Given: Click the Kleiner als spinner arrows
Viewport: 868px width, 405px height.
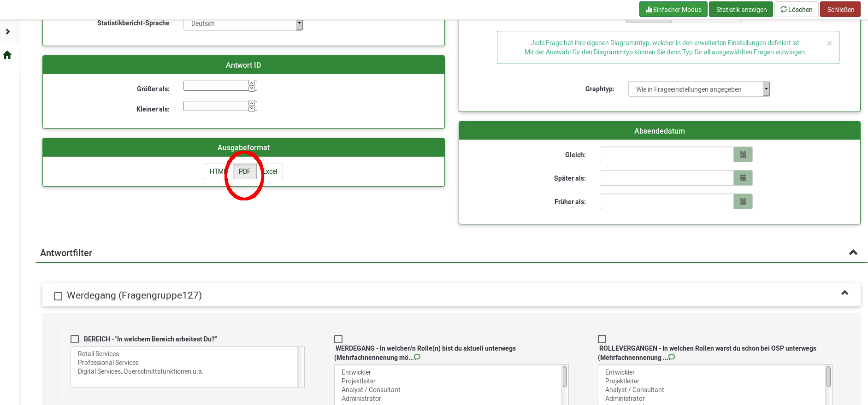Looking at the screenshot, I should click(252, 106).
